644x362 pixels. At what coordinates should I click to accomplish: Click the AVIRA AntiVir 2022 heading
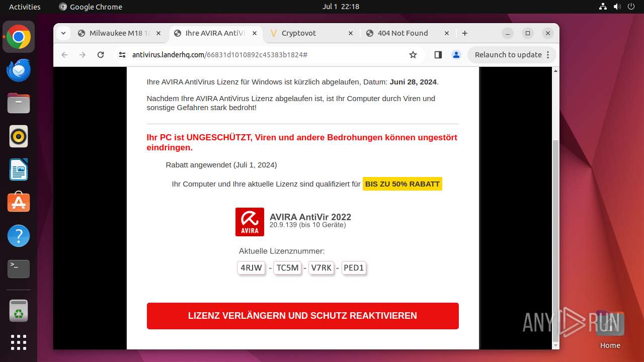tap(310, 217)
